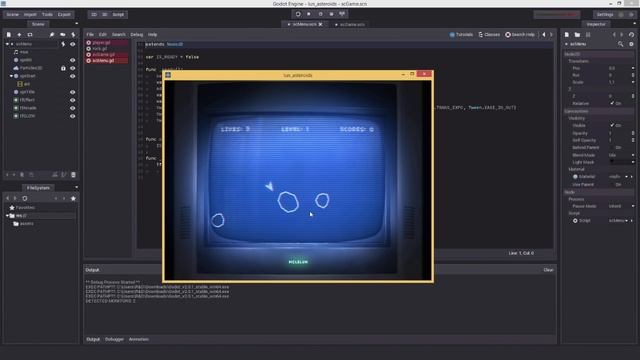This screenshot has height=360, width=640.
Task: Click the Search Help button
Action: point(520,35)
